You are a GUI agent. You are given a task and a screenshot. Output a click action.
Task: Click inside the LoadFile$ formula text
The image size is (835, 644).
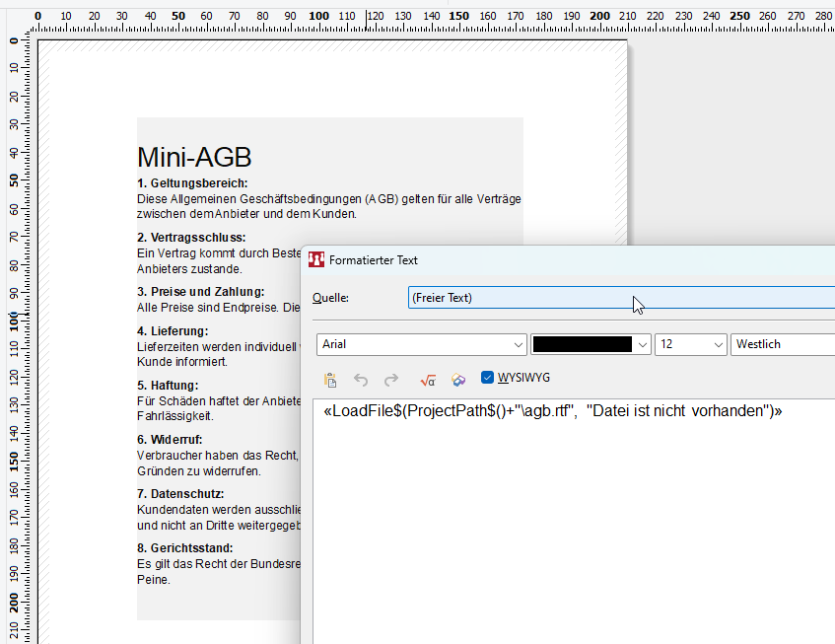click(x=552, y=411)
